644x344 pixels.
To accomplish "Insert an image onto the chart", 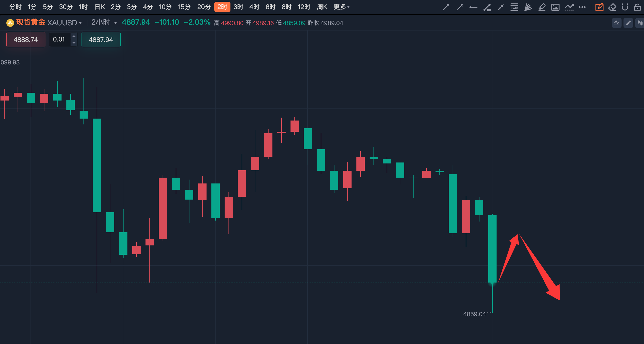I will pos(555,7).
